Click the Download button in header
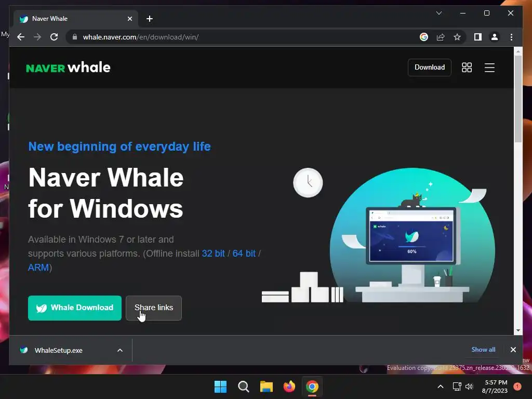The width and height of the screenshot is (532, 399). pyautogui.click(x=430, y=67)
